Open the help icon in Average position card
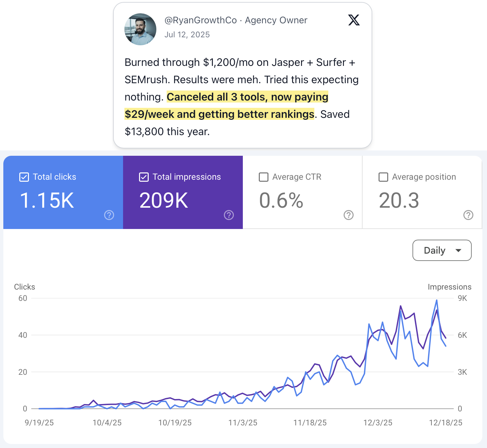The height and width of the screenshot is (448, 487). (x=468, y=215)
